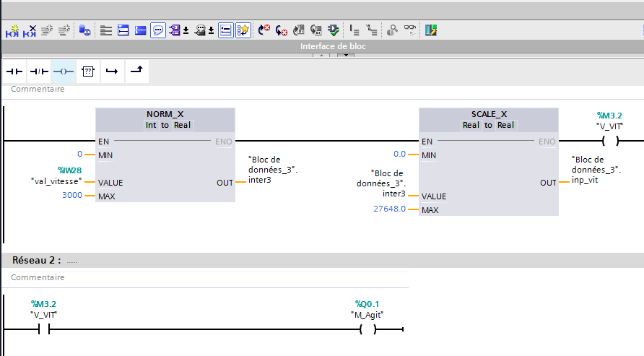Click the open branch icon

coord(112,71)
